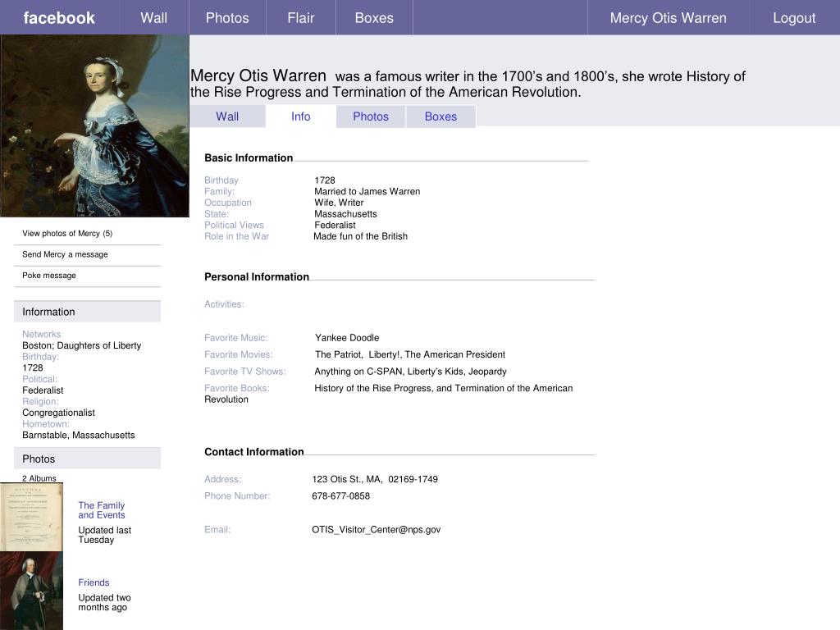Screen dimensions: 840x630
Task: Open Wall in the top navigation bar
Action: click(153, 18)
